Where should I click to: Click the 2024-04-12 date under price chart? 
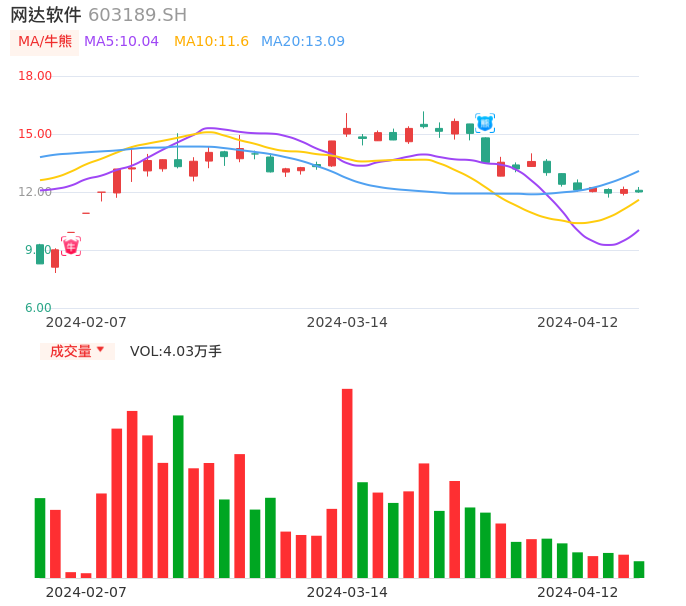(x=578, y=322)
